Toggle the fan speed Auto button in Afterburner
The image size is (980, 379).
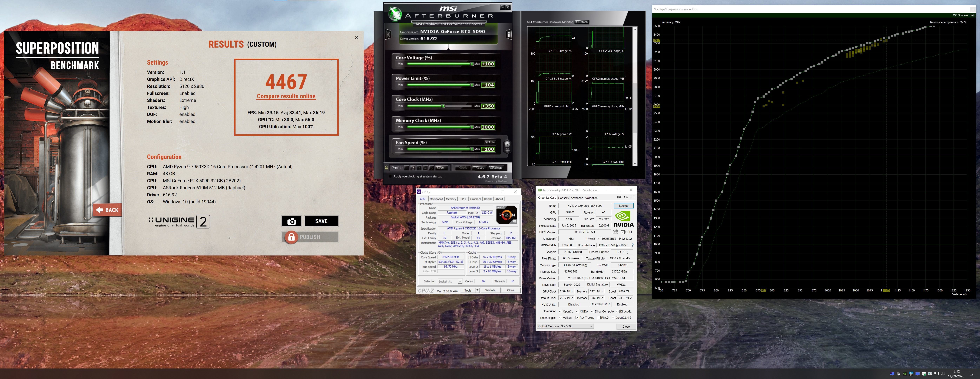490,142
